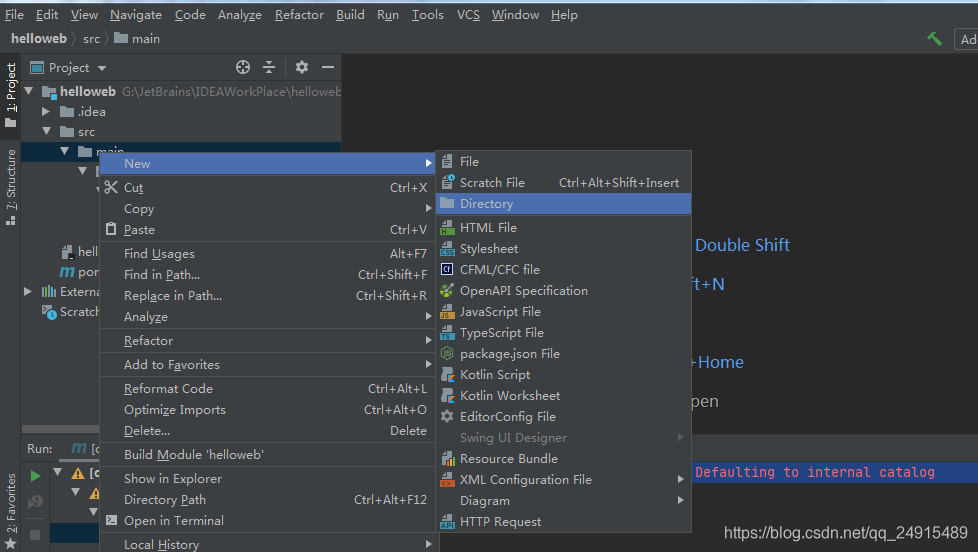Click the HTML File icon

(447, 228)
